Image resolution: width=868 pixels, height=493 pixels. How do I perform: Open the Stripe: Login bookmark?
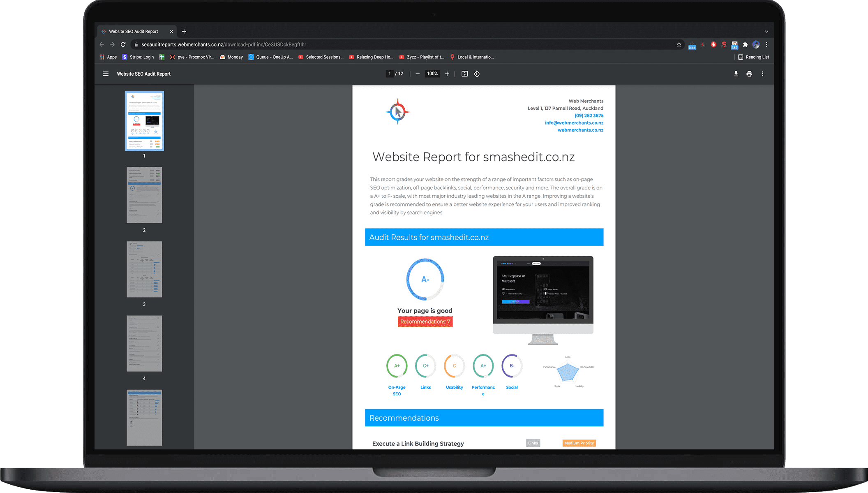pos(138,57)
